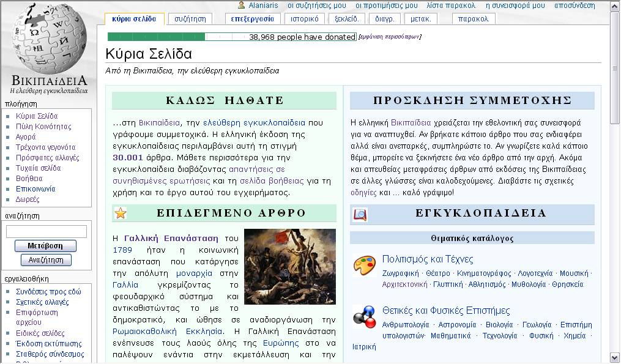Open the French Revolution painting thumbnail
621x364 pixels.
coord(290,267)
